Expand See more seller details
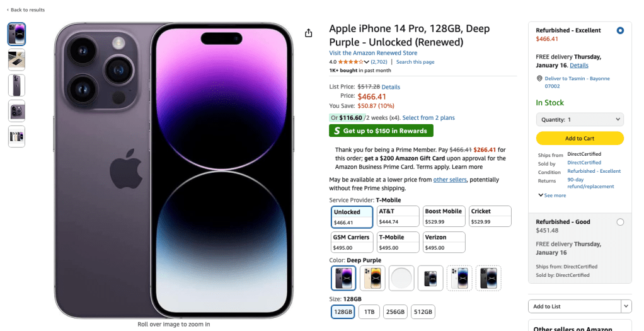Screen dimensions: 644x331 [x=552, y=195]
